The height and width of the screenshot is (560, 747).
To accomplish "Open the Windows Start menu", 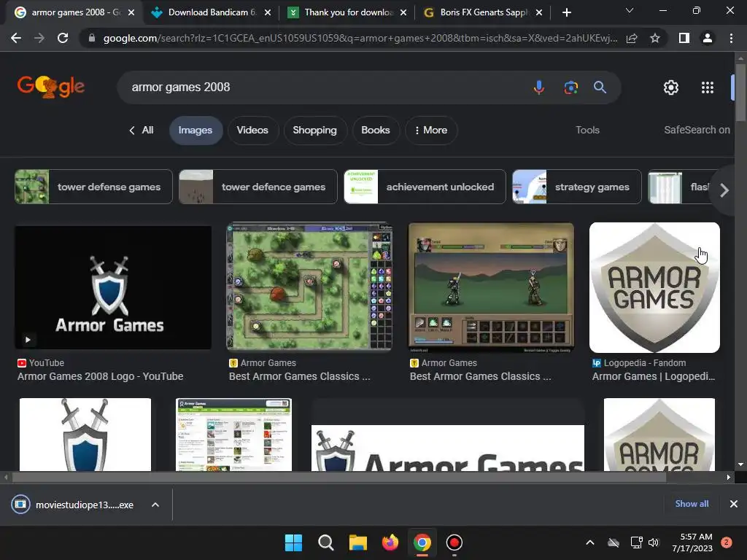I will 293,542.
